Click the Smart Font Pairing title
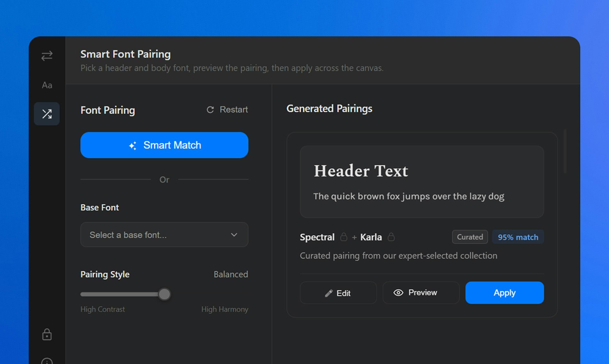 (126, 54)
